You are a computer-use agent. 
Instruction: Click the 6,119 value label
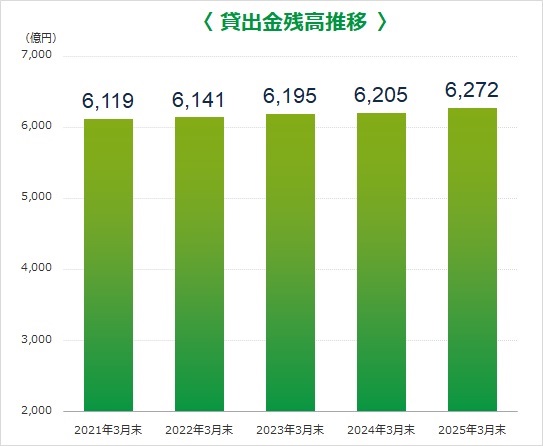[x=108, y=101]
